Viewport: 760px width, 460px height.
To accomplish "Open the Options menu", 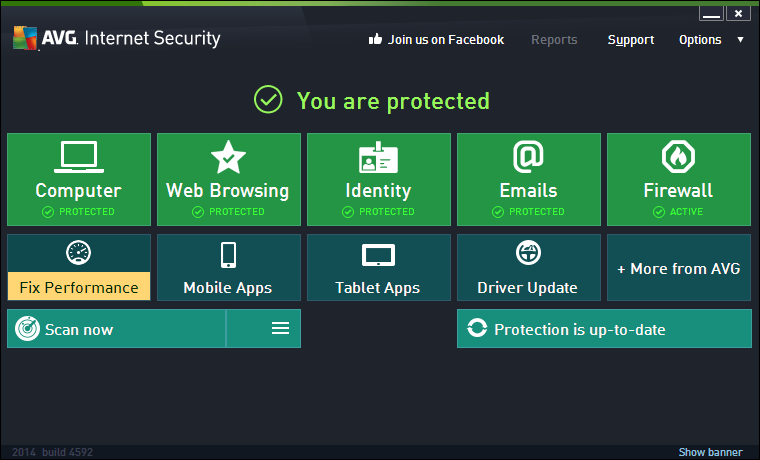I will 700,40.
